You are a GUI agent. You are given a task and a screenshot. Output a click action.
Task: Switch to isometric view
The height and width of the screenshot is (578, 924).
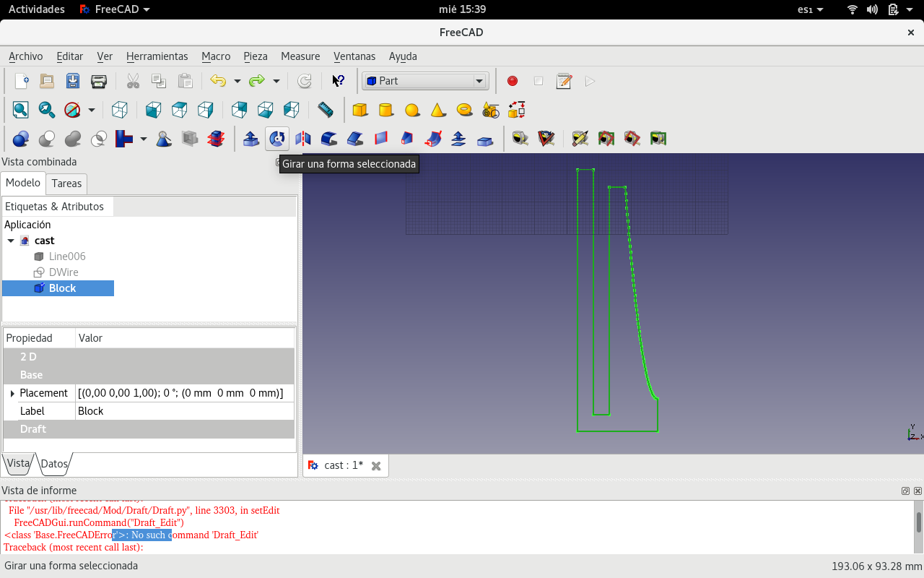point(120,110)
